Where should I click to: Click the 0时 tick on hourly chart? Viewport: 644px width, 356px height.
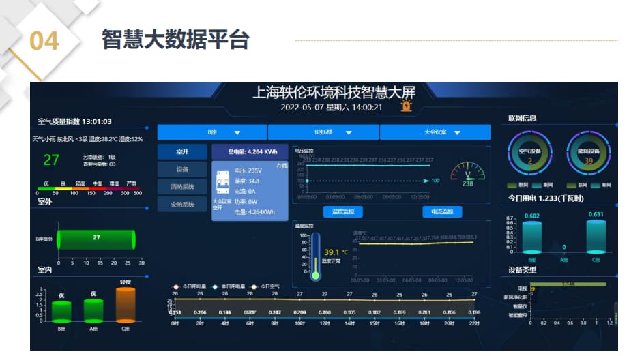(x=175, y=323)
